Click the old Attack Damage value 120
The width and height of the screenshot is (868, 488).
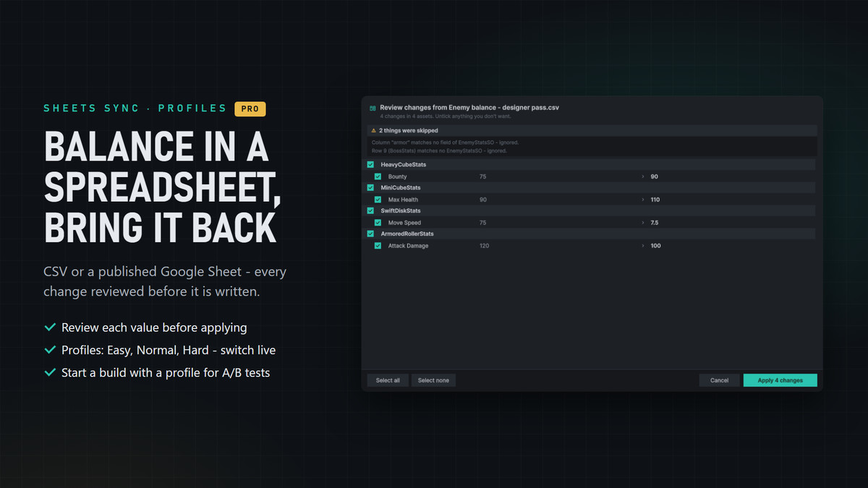[x=484, y=246]
